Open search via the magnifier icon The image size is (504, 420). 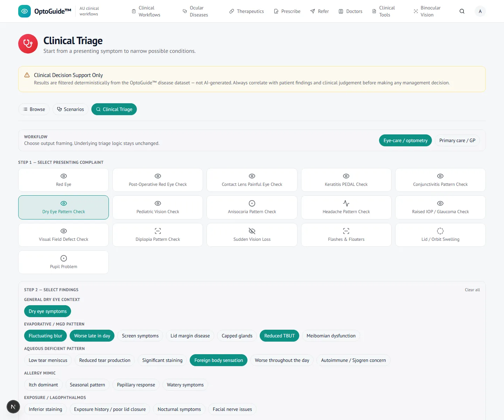[462, 11]
